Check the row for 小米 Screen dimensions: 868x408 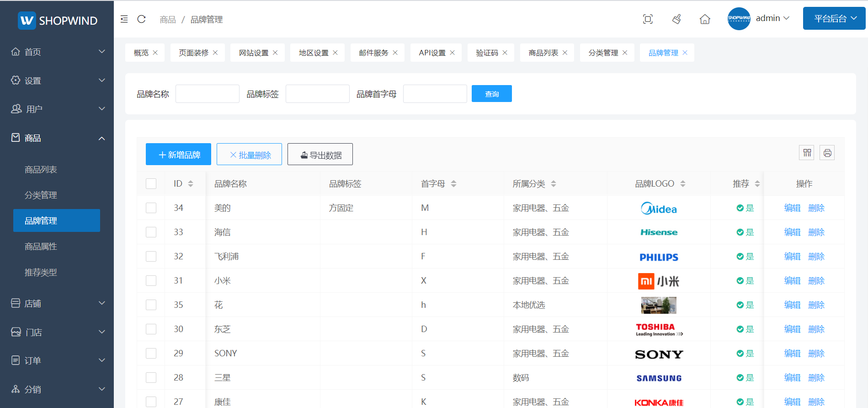click(151, 280)
